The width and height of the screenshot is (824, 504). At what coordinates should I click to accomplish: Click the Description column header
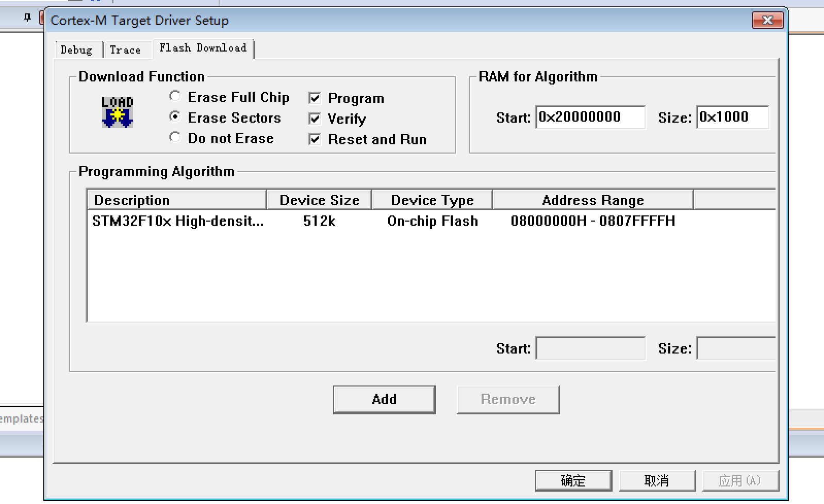click(x=176, y=200)
